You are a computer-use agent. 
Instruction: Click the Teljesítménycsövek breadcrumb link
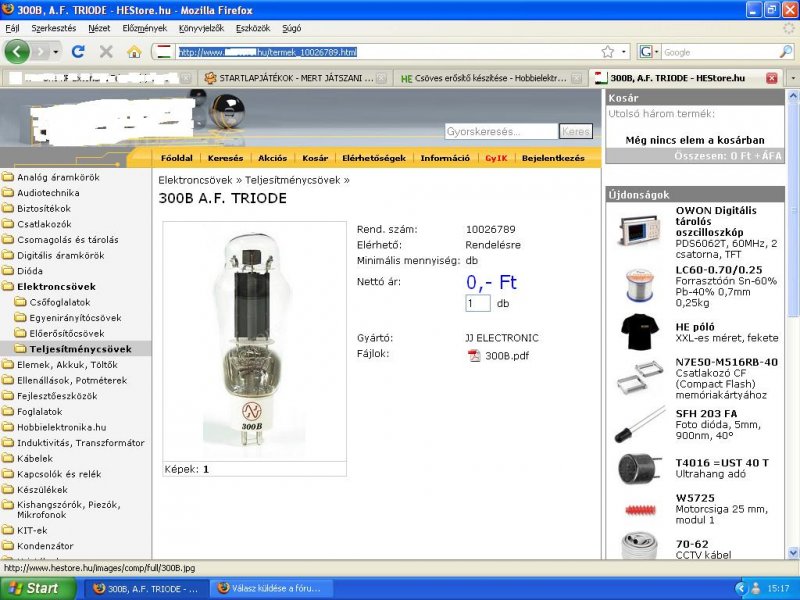pyautogui.click(x=292, y=180)
